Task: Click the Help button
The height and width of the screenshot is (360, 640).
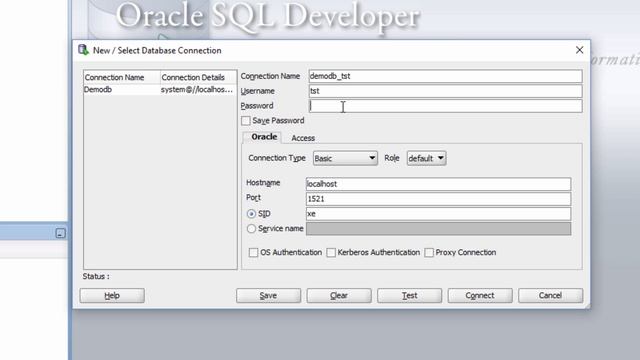Action: pyautogui.click(x=112, y=296)
